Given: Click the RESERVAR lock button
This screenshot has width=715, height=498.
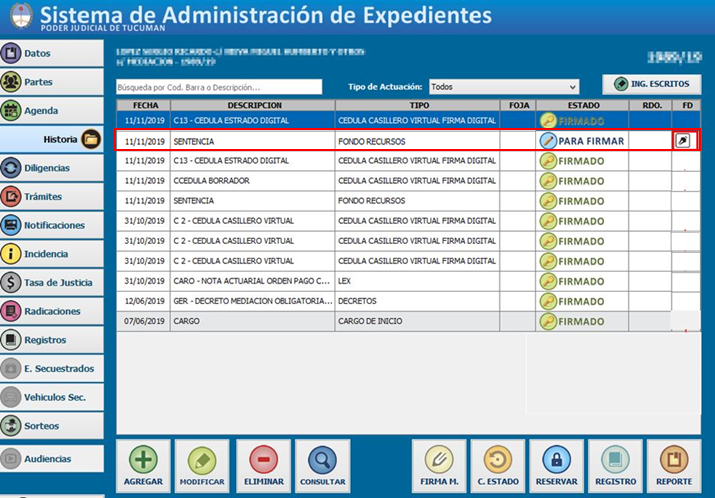Looking at the screenshot, I should pos(556,466).
